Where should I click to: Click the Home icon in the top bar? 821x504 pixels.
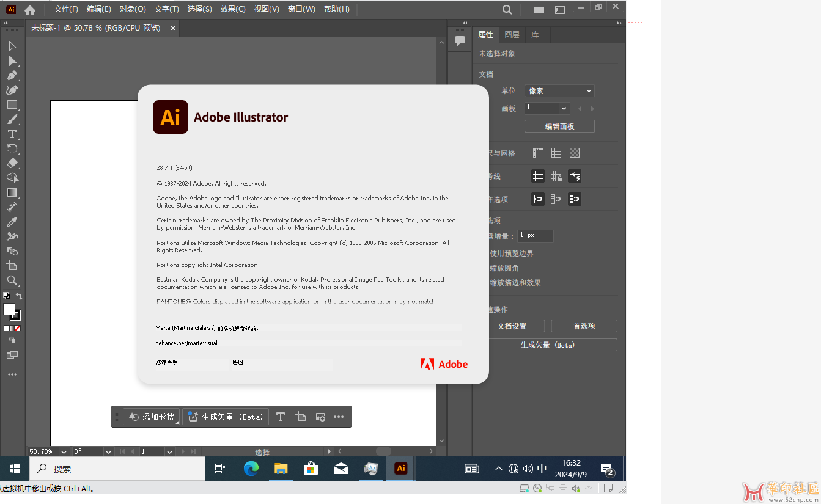click(x=30, y=9)
